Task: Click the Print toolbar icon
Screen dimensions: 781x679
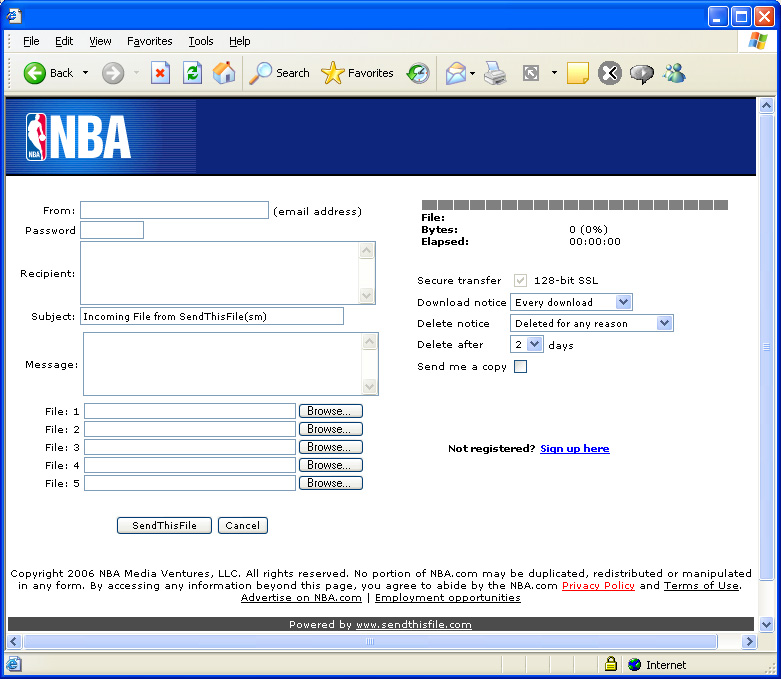Action: pos(495,73)
